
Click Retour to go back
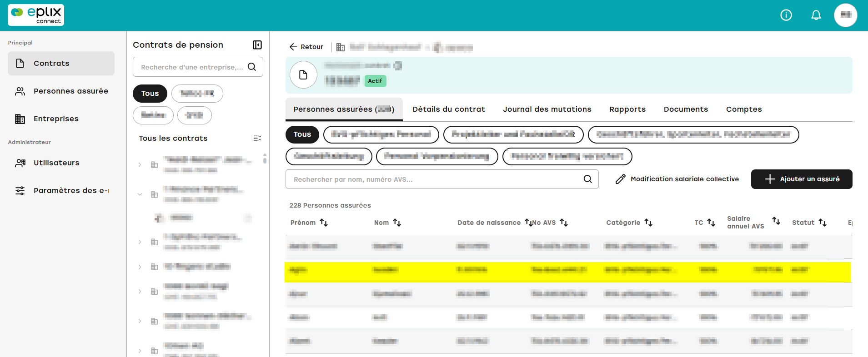pyautogui.click(x=306, y=47)
